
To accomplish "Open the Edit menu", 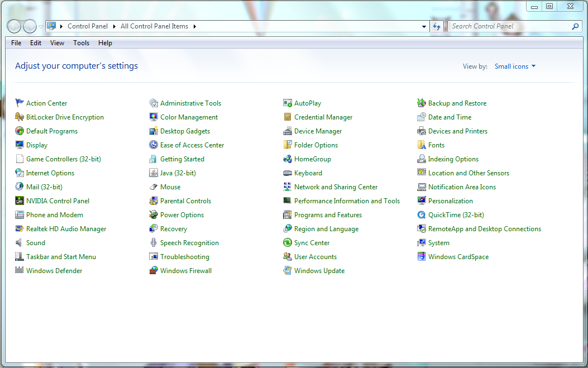I will [36, 43].
